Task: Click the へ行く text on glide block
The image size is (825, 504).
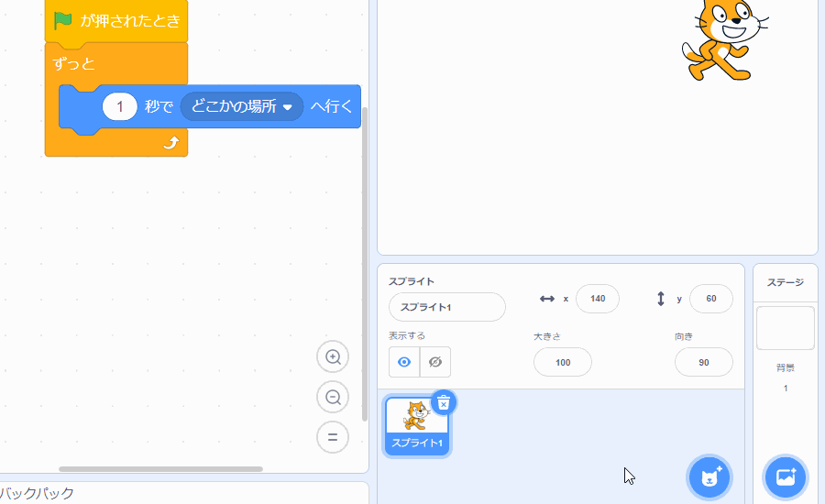Action: (x=332, y=106)
